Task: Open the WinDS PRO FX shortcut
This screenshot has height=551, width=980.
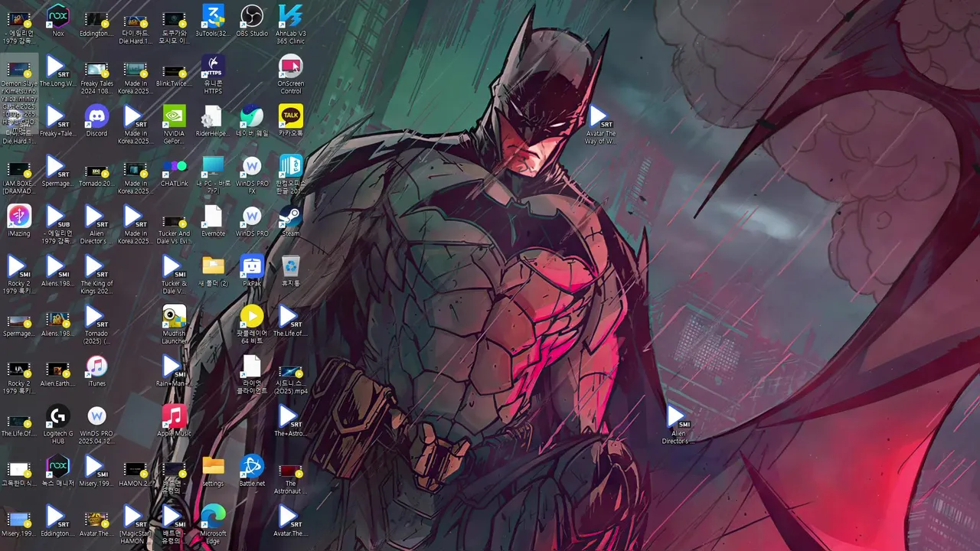Action: tap(252, 174)
